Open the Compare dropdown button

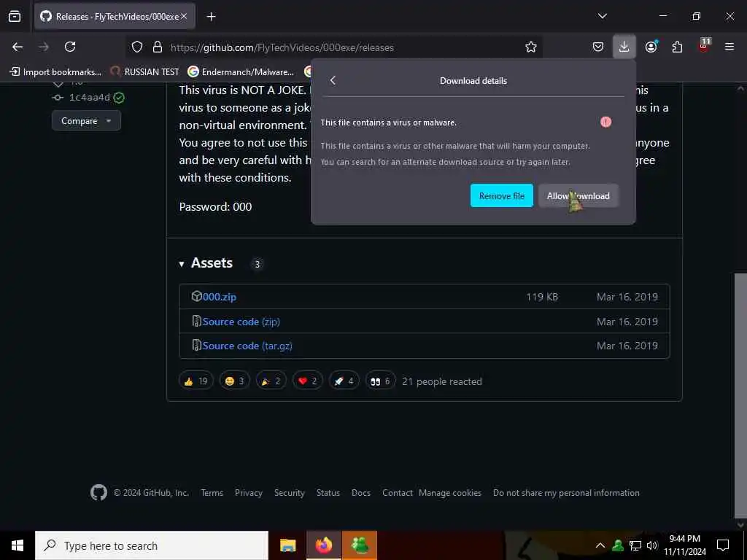point(86,121)
